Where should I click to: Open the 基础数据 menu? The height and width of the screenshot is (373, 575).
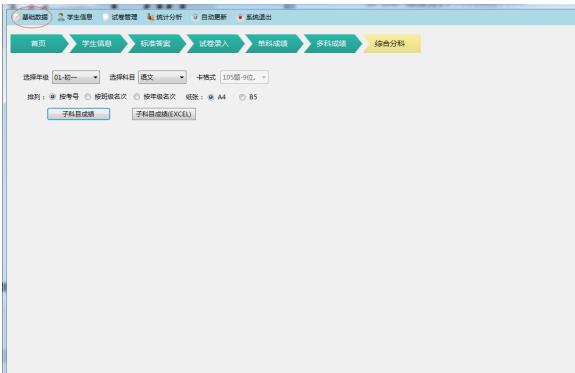pyautogui.click(x=32, y=17)
